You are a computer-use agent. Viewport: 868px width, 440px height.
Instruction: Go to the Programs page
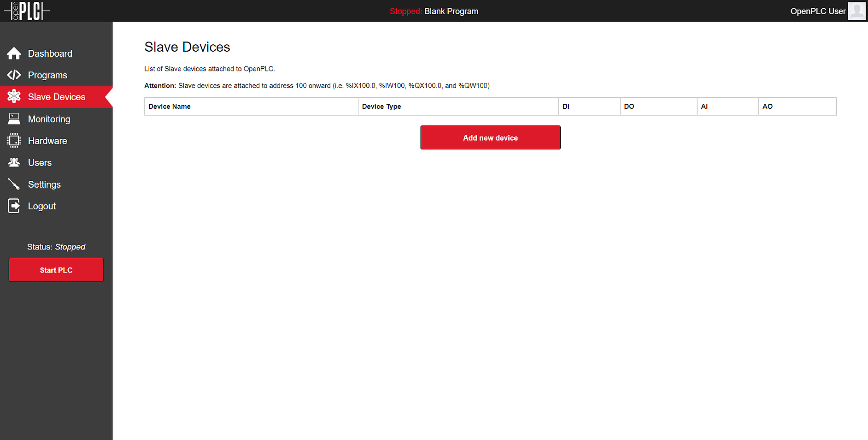47,75
